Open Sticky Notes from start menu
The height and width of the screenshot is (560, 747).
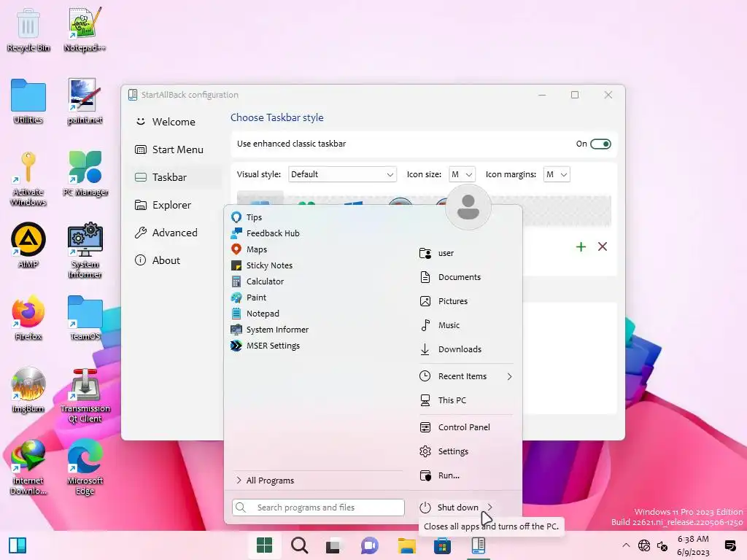coord(262,265)
